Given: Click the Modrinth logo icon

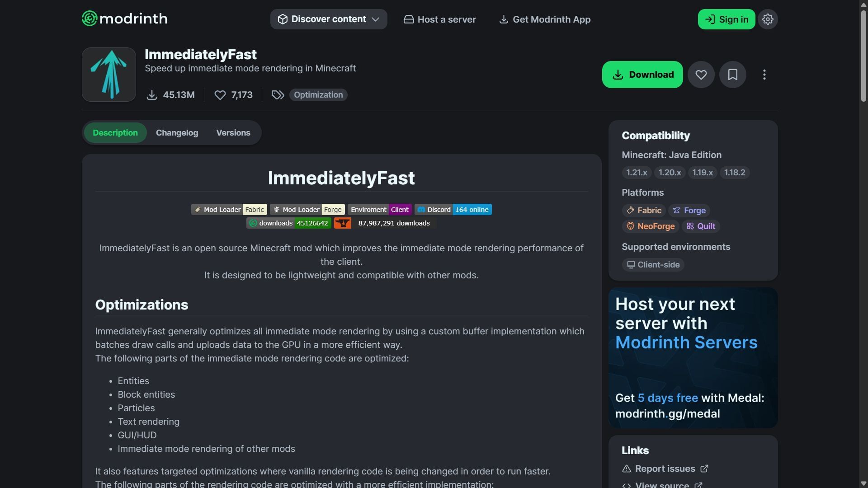Looking at the screenshot, I should pyautogui.click(x=90, y=19).
